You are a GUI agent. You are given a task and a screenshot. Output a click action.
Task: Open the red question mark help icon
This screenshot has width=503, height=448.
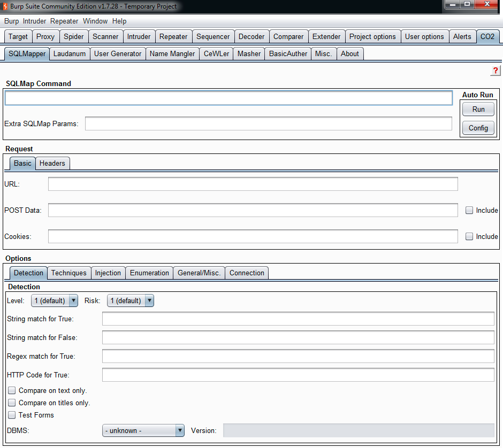(496, 71)
